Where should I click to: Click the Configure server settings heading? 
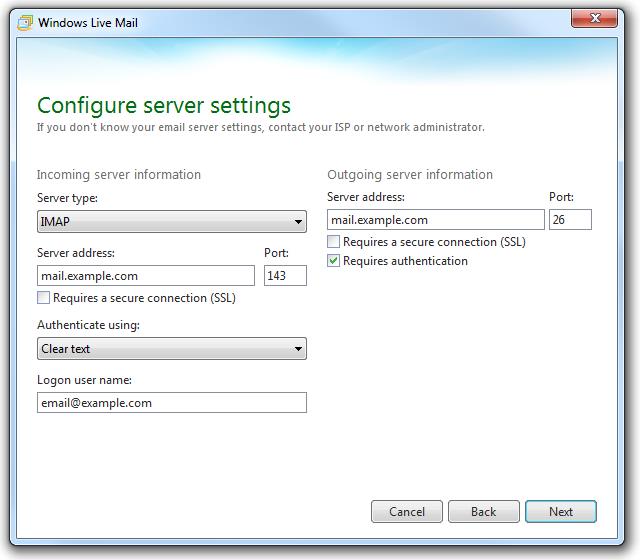[164, 105]
